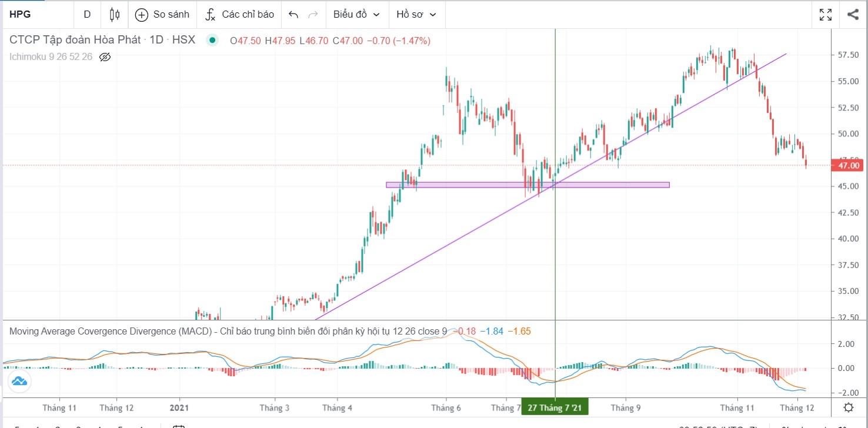
Task: Click the So sánh compare plus icon
Action: point(142,15)
